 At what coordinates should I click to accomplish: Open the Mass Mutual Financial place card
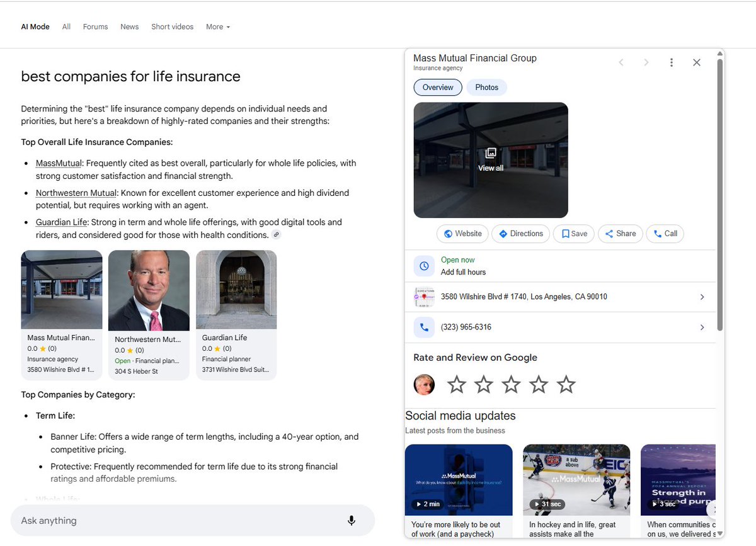62,316
